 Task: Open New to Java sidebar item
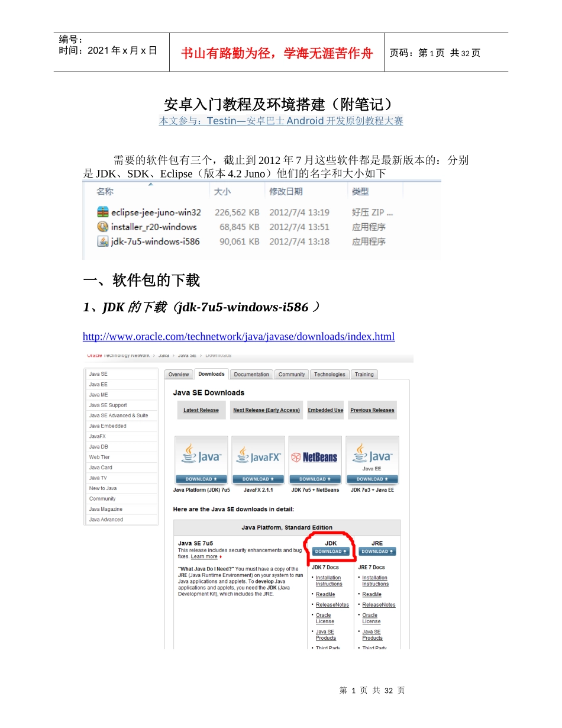point(121,488)
